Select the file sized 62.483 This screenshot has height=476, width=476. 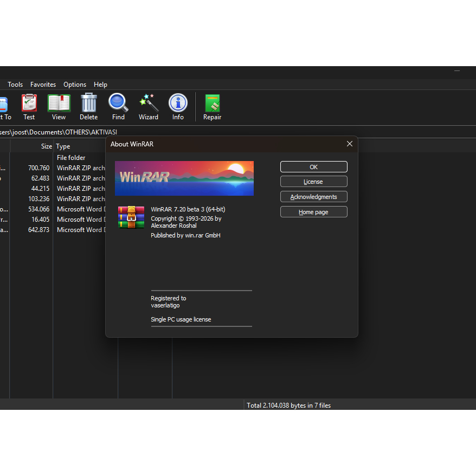[53, 178]
